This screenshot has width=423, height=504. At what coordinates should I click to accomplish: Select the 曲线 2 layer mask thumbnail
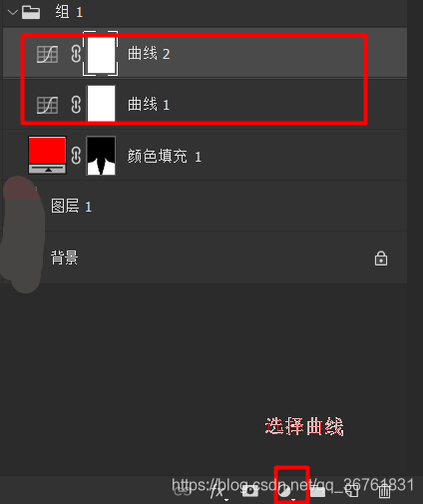pyautogui.click(x=101, y=53)
